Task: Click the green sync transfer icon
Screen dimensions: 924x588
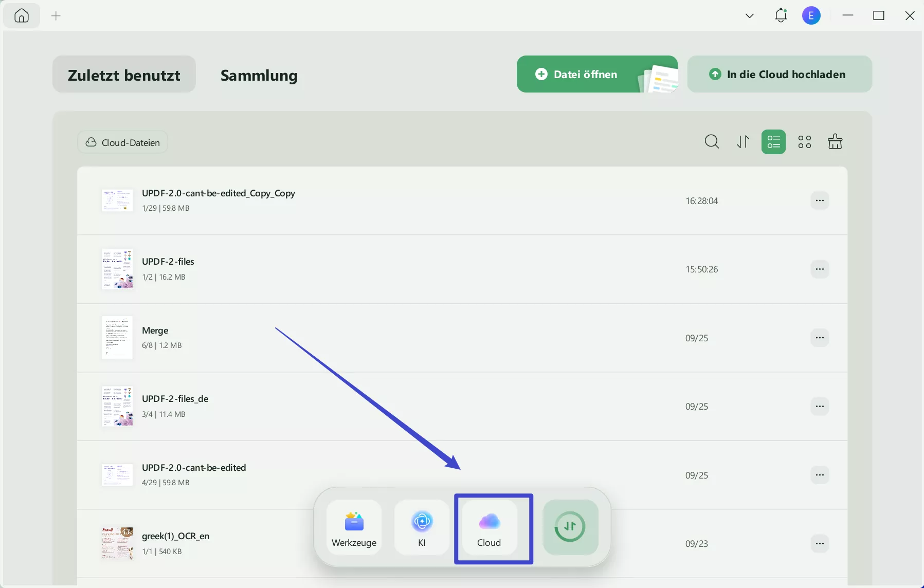Action: point(570,527)
